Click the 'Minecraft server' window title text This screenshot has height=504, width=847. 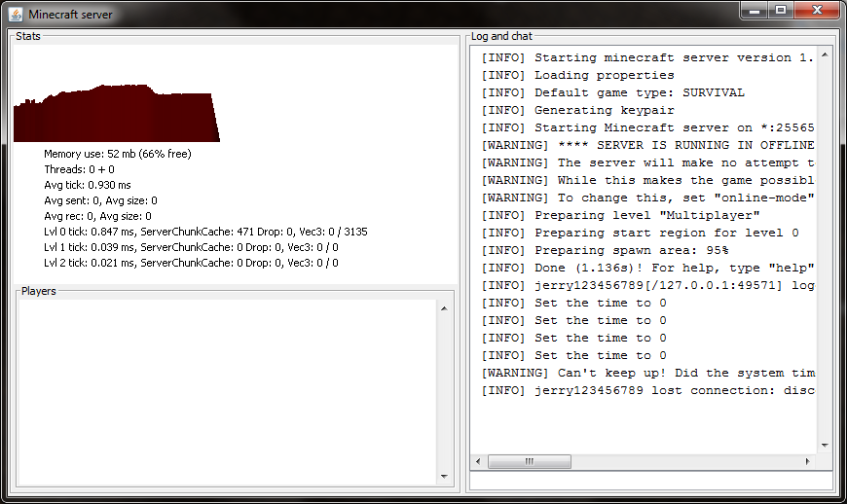[x=71, y=15]
